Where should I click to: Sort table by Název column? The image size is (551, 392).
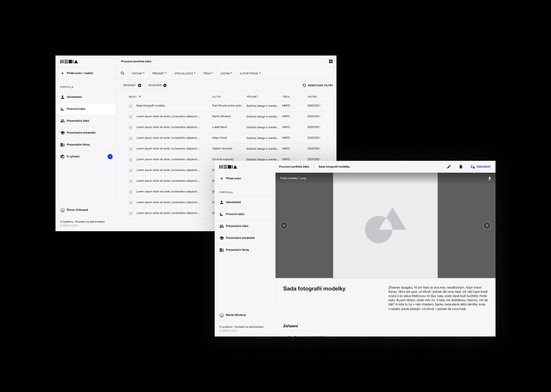coord(133,97)
